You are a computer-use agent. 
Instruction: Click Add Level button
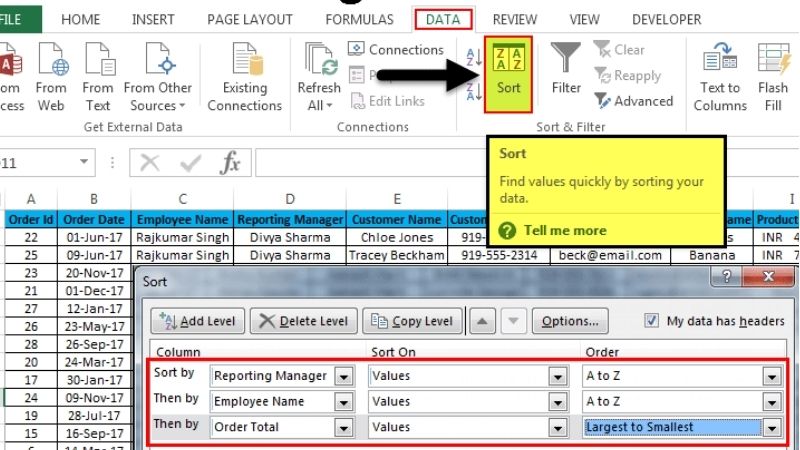tap(198, 321)
